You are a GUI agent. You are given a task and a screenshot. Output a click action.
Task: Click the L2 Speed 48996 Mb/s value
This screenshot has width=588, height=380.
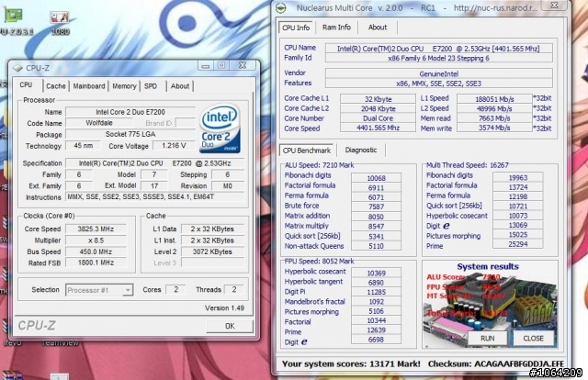tap(494, 108)
